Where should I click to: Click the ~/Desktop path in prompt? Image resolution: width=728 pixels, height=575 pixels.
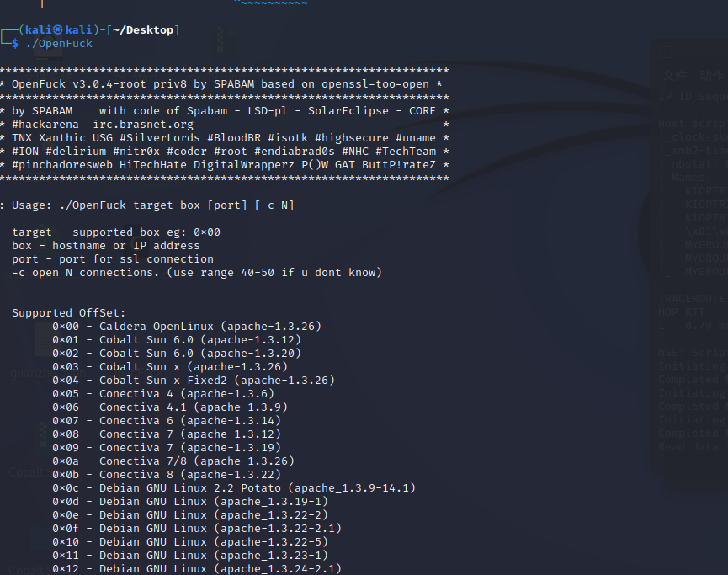pos(143,30)
